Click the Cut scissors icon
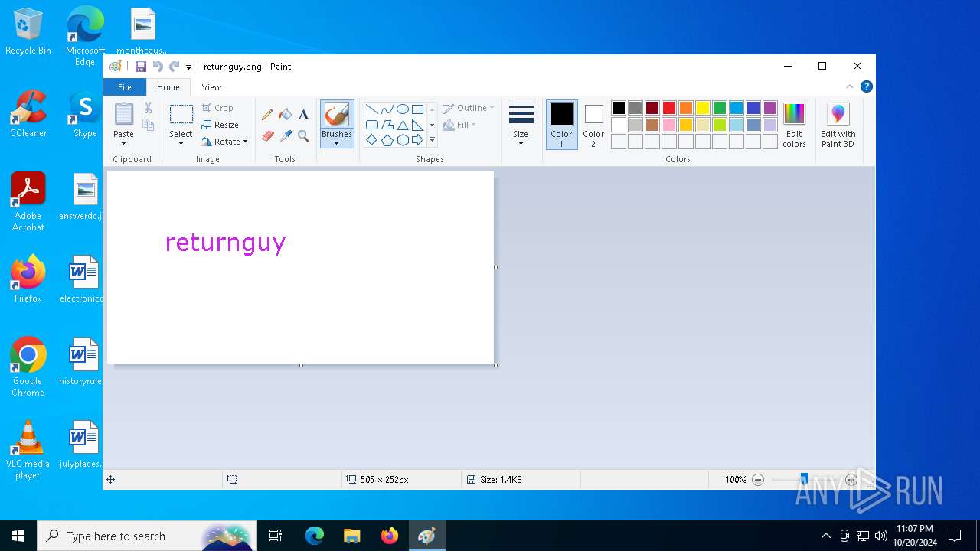The image size is (980, 551). click(149, 109)
